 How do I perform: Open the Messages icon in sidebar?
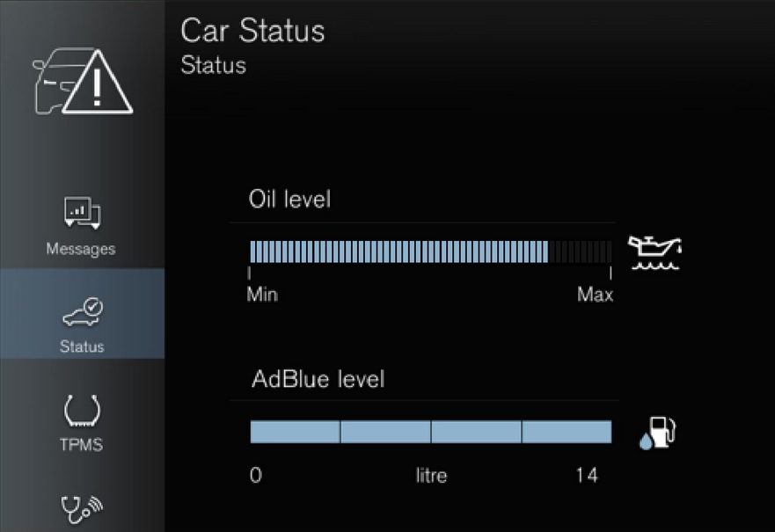click(x=82, y=213)
